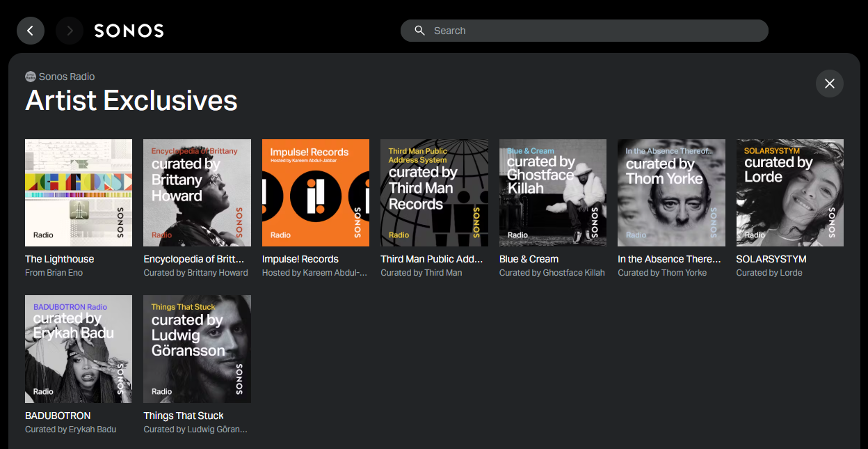Image resolution: width=868 pixels, height=449 pixels.
Task: Click Curated by Thom Yorke subtitle
Action: (662, 273)
